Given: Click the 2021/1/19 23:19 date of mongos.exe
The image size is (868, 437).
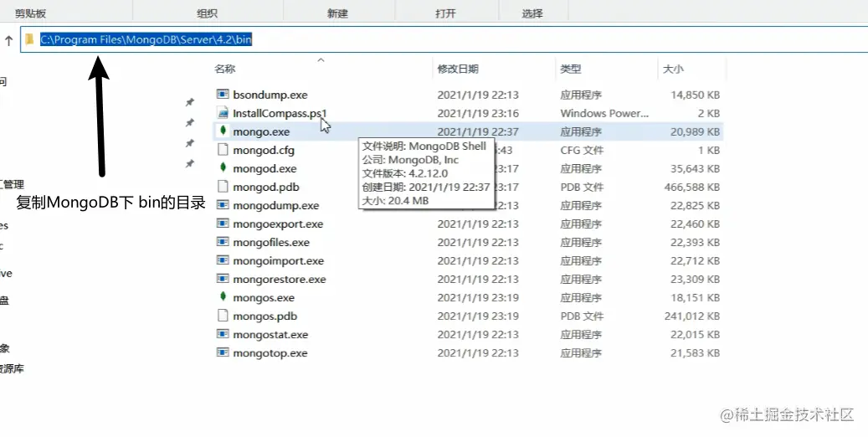Looking at the screenshot, I should pyautogui.click(x=478, y=297).
